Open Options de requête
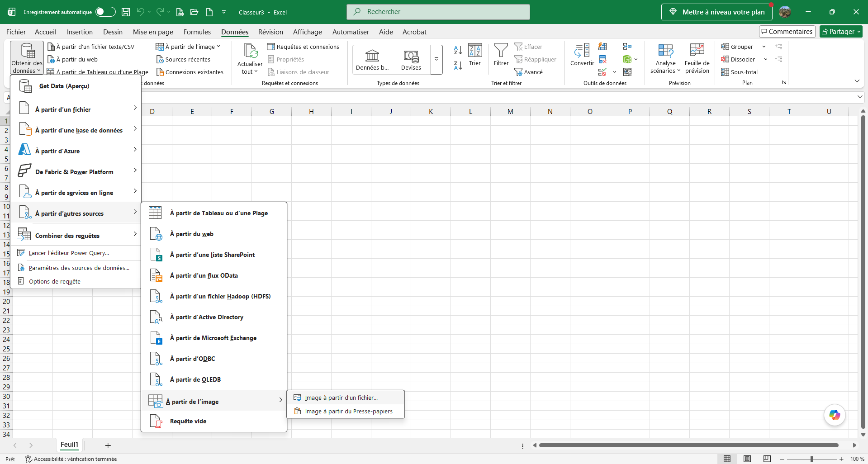This screenshot has height=464, width=868. click(76, 281)
